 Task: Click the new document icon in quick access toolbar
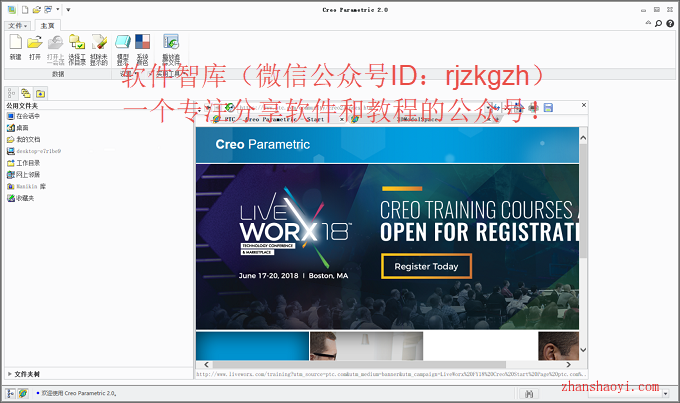[25, 10]
